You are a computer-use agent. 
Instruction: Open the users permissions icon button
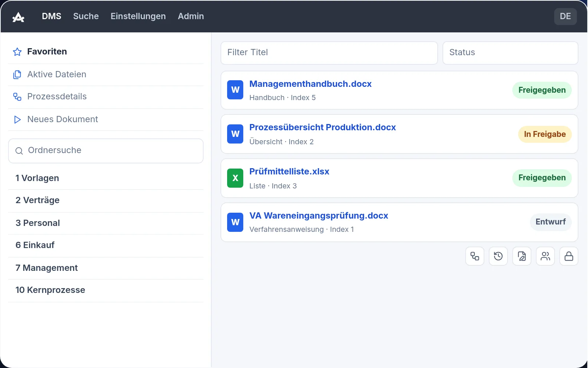click(x=545, y=256)
